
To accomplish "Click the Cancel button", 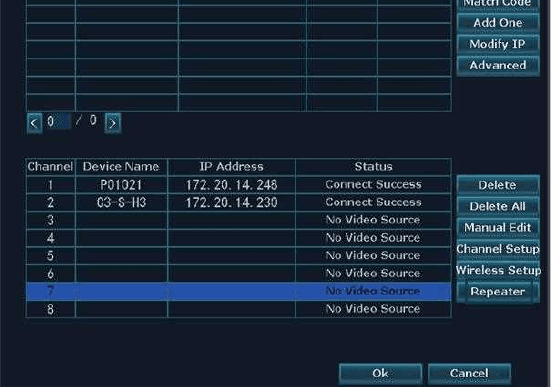I will (469, 373).
